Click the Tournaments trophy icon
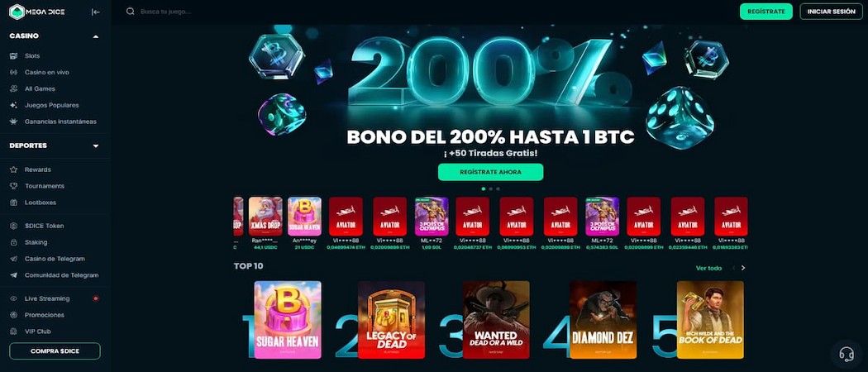 point(14,186)
